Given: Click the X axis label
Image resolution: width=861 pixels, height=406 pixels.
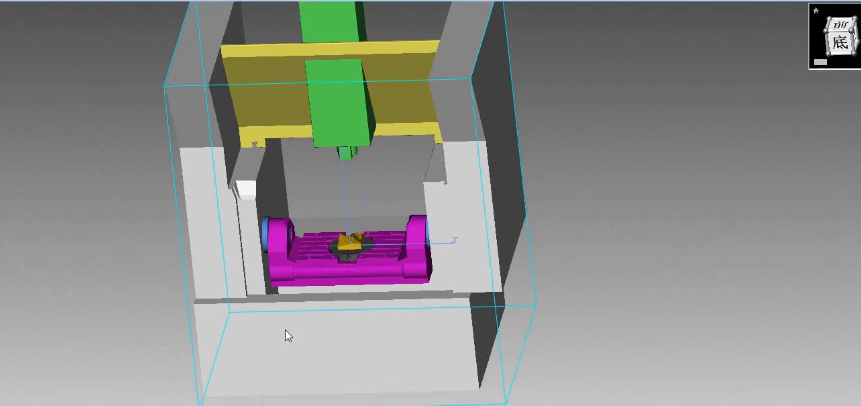Looking at the screenshot, I should tap(454, 240).
